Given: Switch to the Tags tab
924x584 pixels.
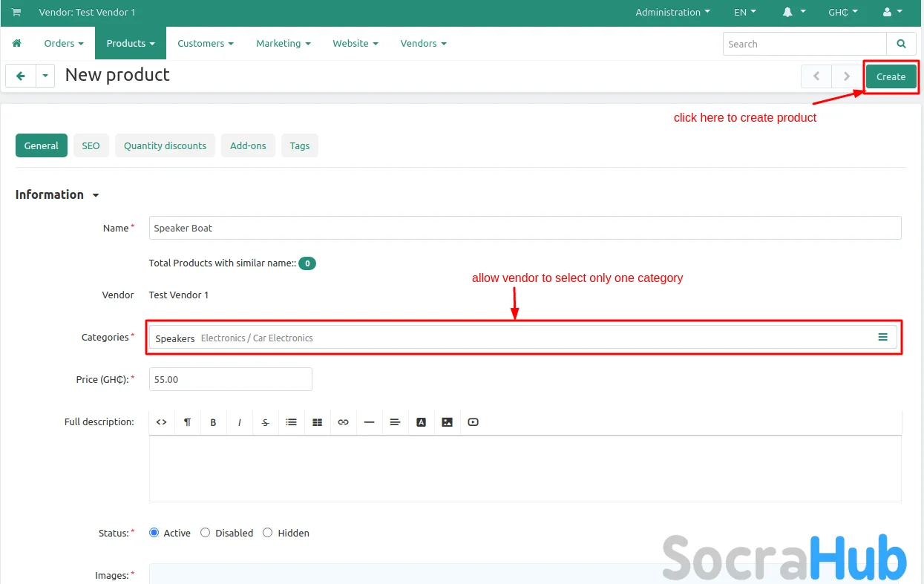Looking at the screenshot, I should click(x=300, y=145).
